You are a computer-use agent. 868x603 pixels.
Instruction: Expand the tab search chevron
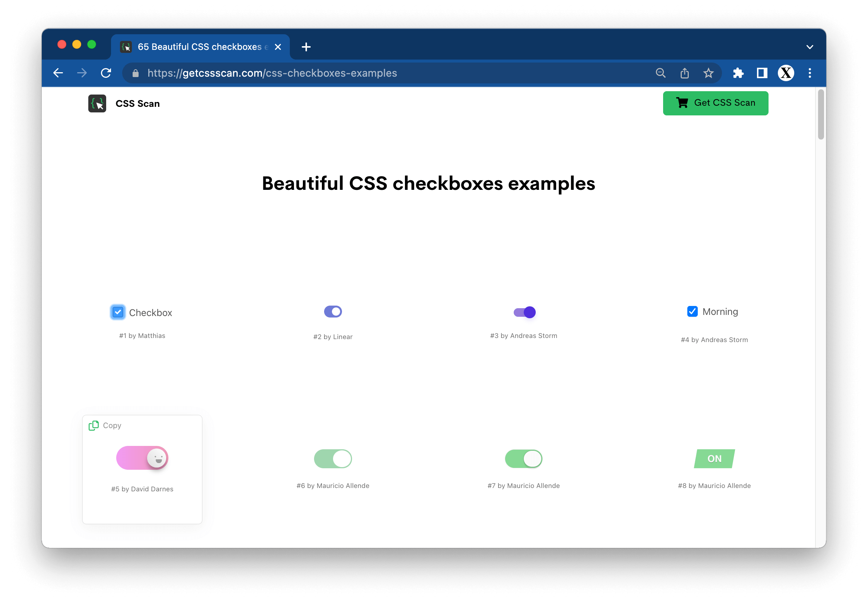tap(810, 47)
